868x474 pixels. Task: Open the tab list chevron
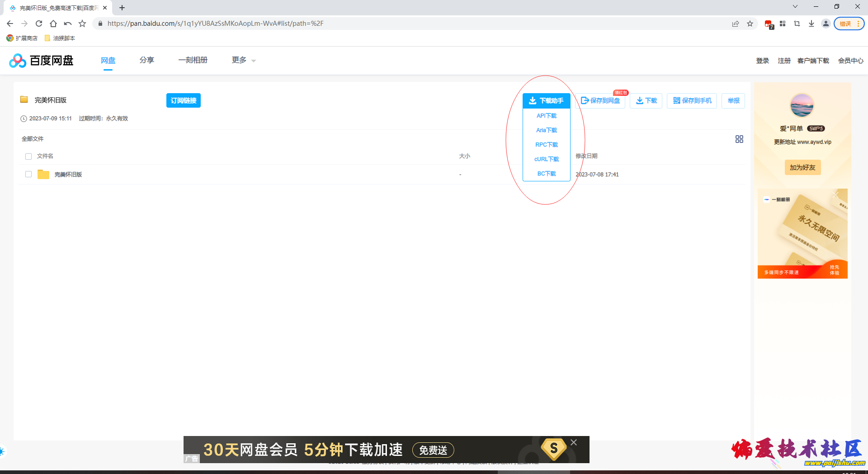pyautogui.click(x=795, y=7)
